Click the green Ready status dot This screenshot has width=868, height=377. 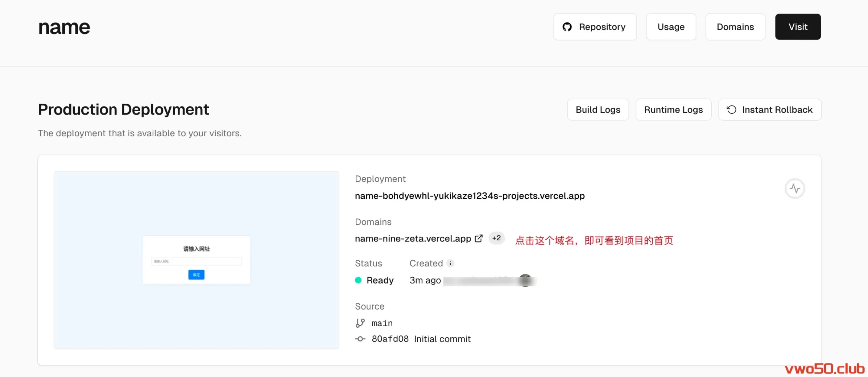(x=358, y=280)
